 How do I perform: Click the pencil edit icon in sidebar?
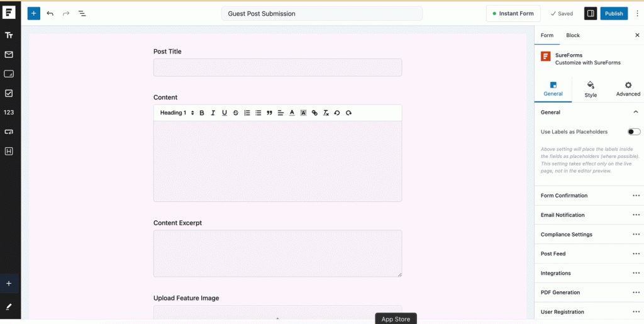coord(9,307)
